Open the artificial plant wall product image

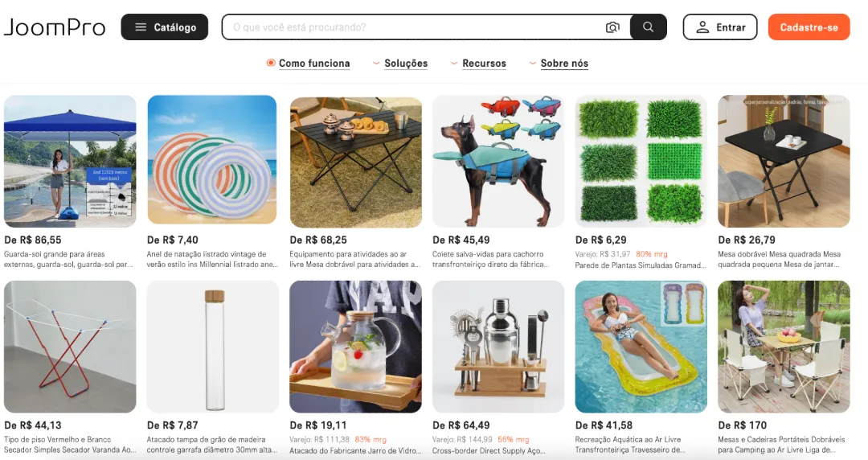pos(641,162)
